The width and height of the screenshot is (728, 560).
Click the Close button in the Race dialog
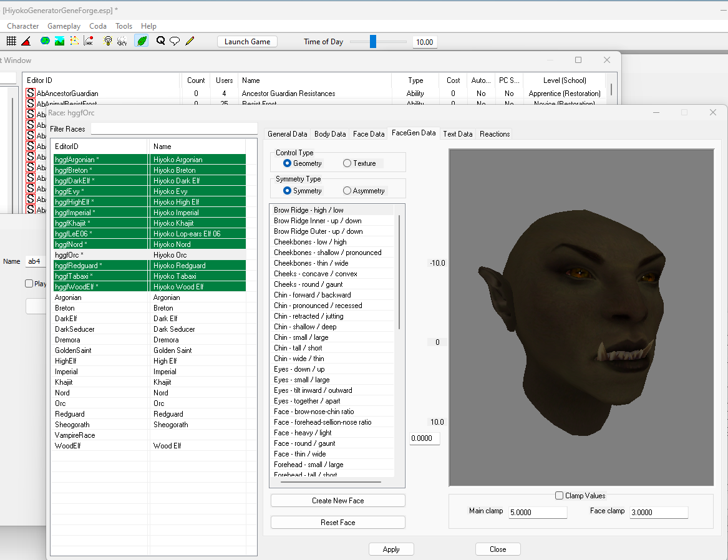tap(498, 549)
